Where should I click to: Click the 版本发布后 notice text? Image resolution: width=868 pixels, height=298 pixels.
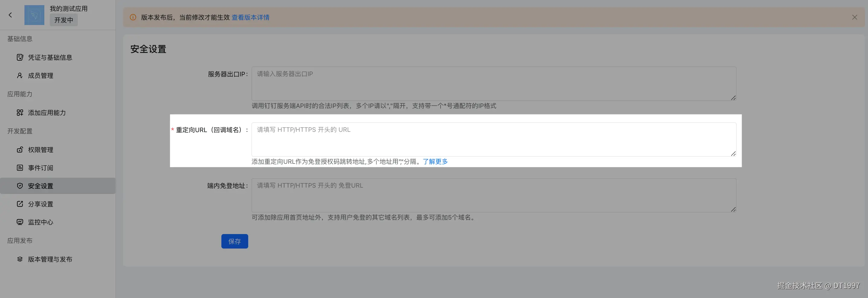[x=185, y=17]
